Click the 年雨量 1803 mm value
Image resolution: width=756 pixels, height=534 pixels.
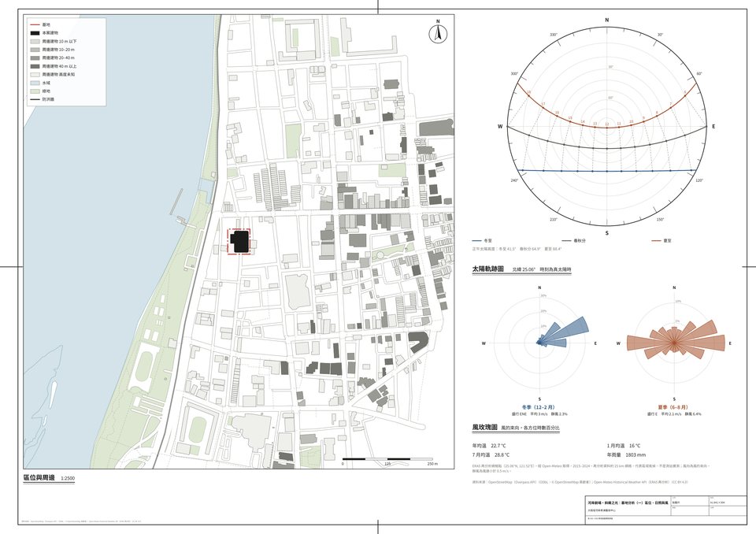click(x=626, y=455)
